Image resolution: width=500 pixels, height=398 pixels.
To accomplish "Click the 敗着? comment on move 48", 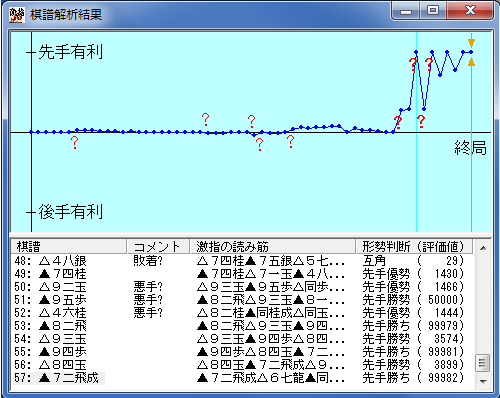I will pyautogui.click(x=148, y=261).
